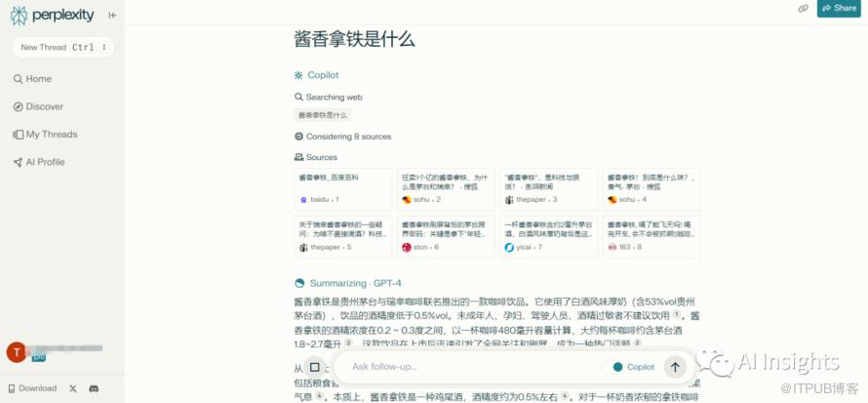Open the baidu source card 1
This screenshot has height=403, width=868.
pos(342,189)
